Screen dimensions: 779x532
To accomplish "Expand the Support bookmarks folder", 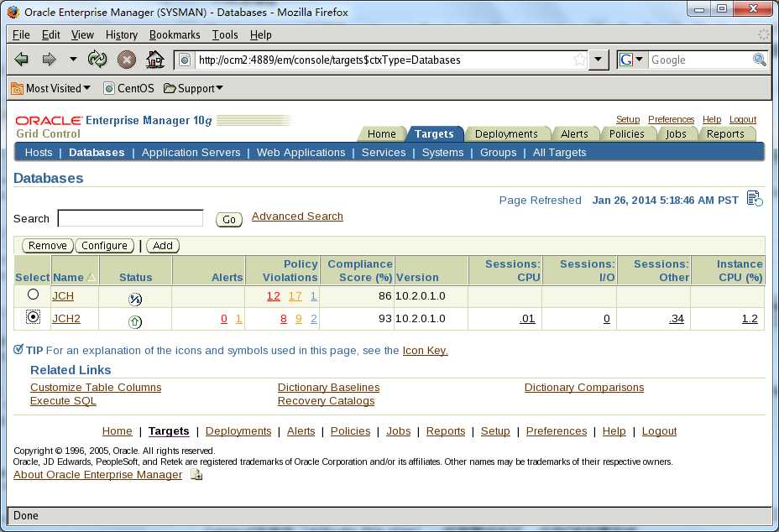I will 194,88.
